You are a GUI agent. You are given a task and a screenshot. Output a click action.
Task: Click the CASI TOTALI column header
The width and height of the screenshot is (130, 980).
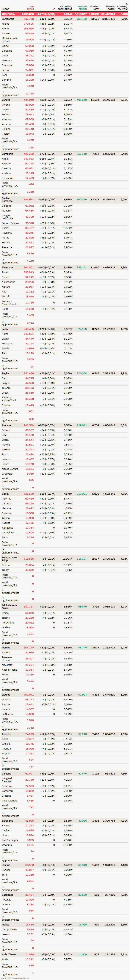30,8
